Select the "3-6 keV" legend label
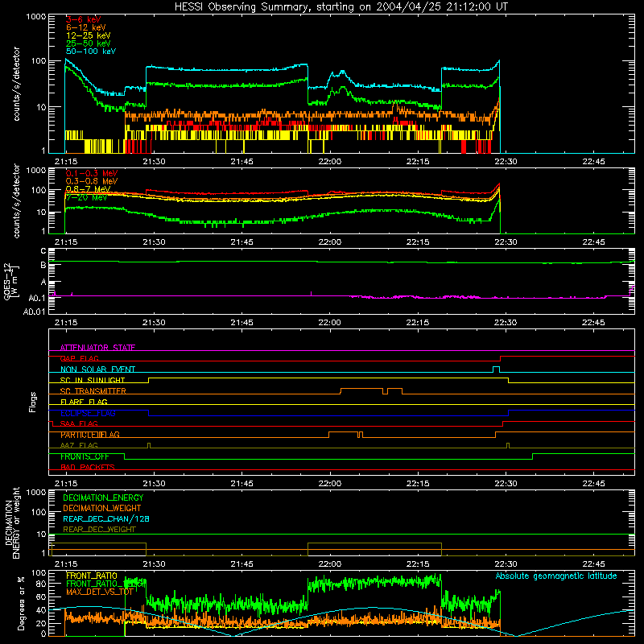Viewport: 644px width, 644px height. pos(83,19)
